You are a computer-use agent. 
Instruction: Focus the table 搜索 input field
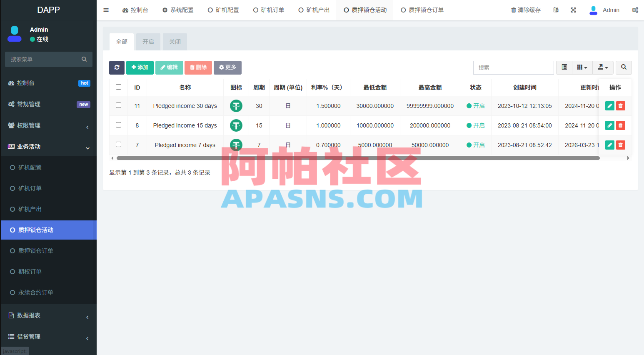pyautogui.click(x=513, y=67)
